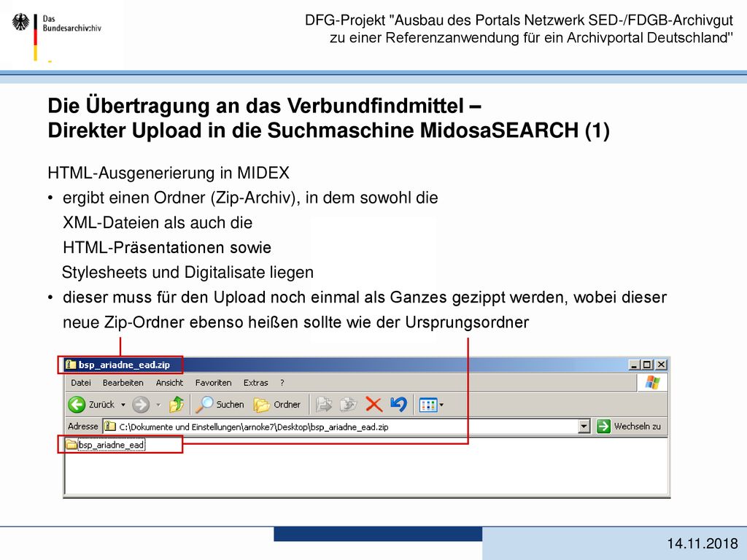Open the Datei menu
The width and height of the screenshot is (747, 560).
80,382
